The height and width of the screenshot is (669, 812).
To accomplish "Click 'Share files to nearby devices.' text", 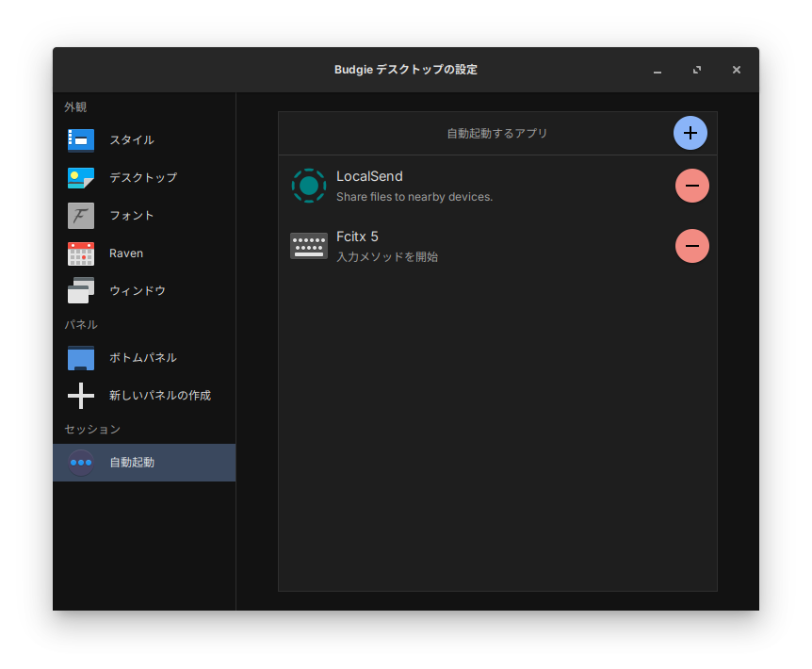I will click(414, 197).
